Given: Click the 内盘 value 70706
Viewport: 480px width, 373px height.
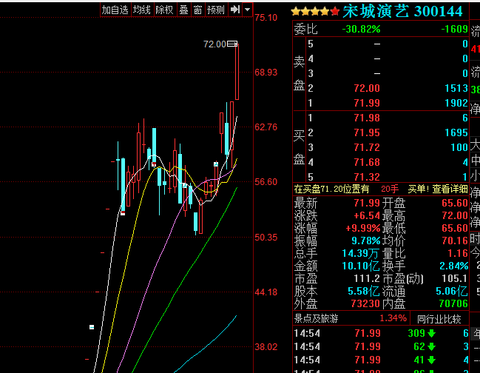Looking at the screenshot, I should point(453,304).
